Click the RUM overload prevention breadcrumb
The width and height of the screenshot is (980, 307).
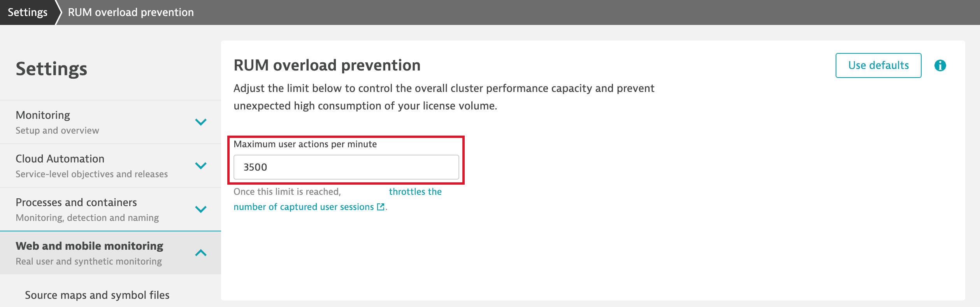[x=131, y=12]
